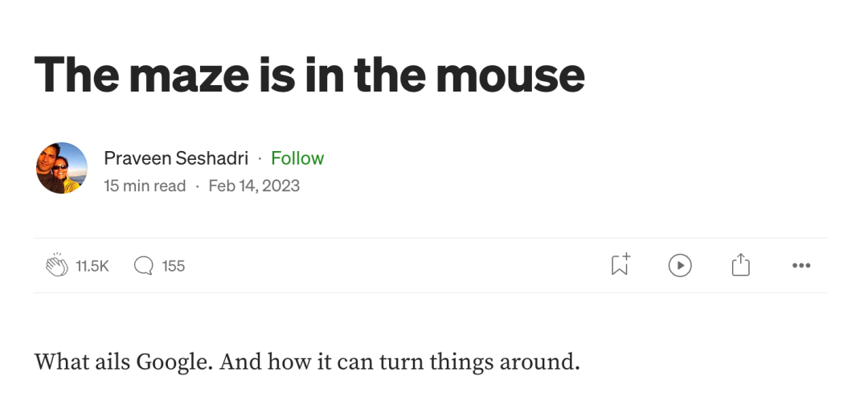Clap for the article using the hands icon

pos(57,265)
